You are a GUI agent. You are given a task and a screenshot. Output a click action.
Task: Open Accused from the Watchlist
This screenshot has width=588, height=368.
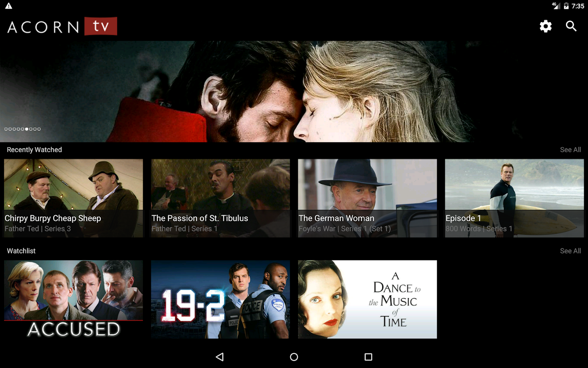(73, 299)
